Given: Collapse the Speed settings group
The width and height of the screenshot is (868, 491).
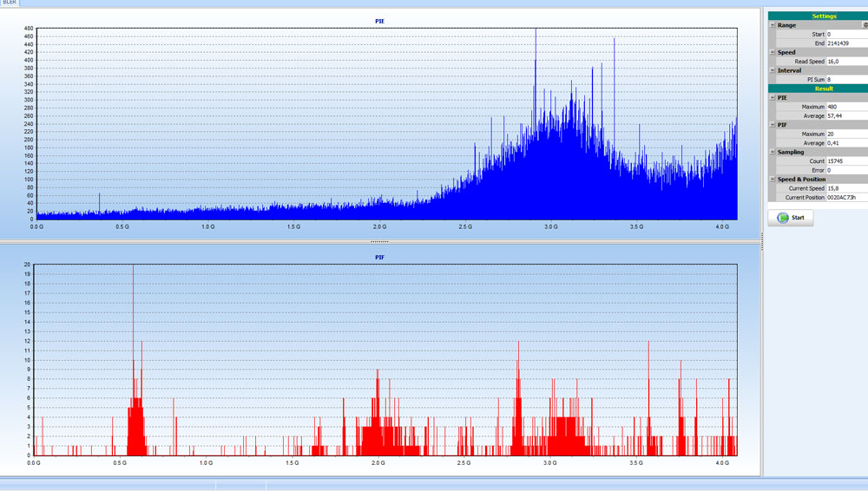Looking at the screenshot, I should (773, 52).
